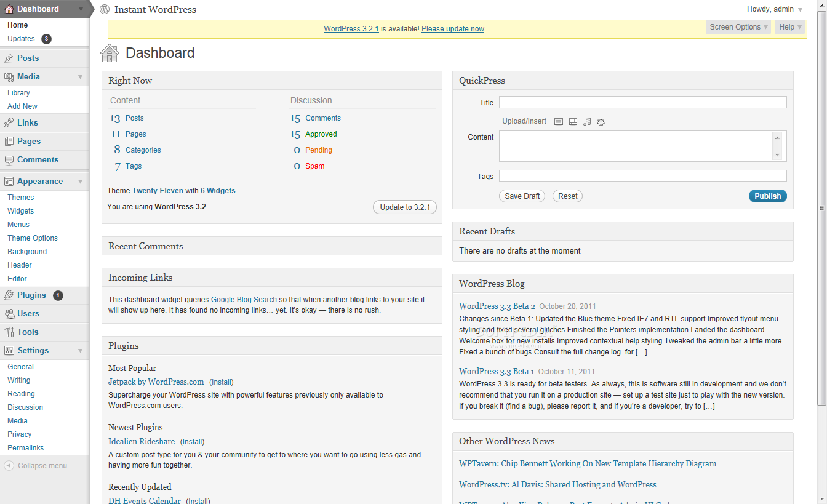Open Permalinks settings
Viewport: 827px width, 504px height.
[x=25, y=448]
